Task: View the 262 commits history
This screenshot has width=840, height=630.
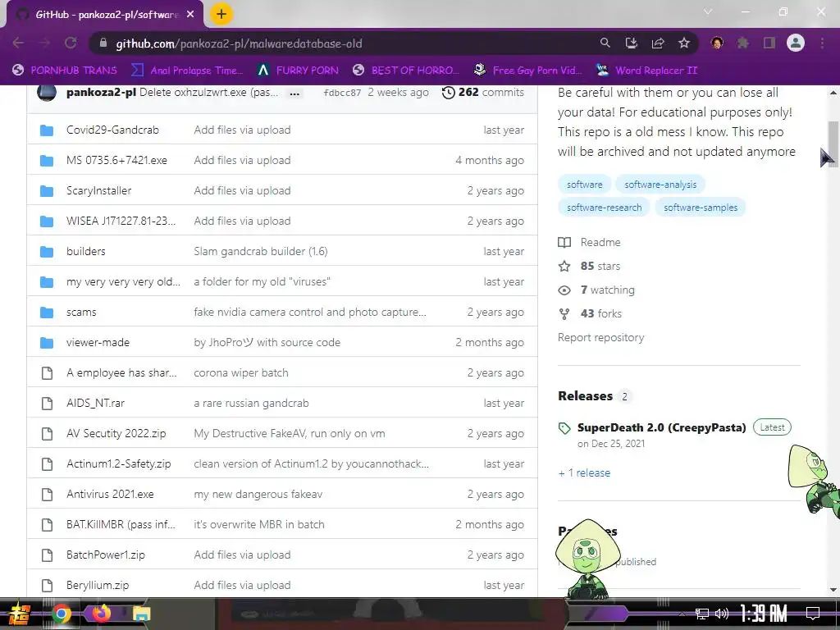Action: [x=482, y=92]
